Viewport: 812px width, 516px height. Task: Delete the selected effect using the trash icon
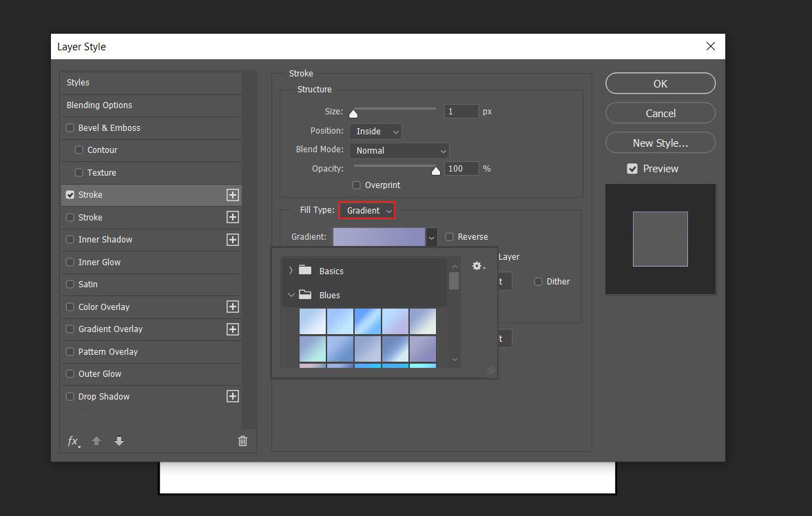coord(242,441)
